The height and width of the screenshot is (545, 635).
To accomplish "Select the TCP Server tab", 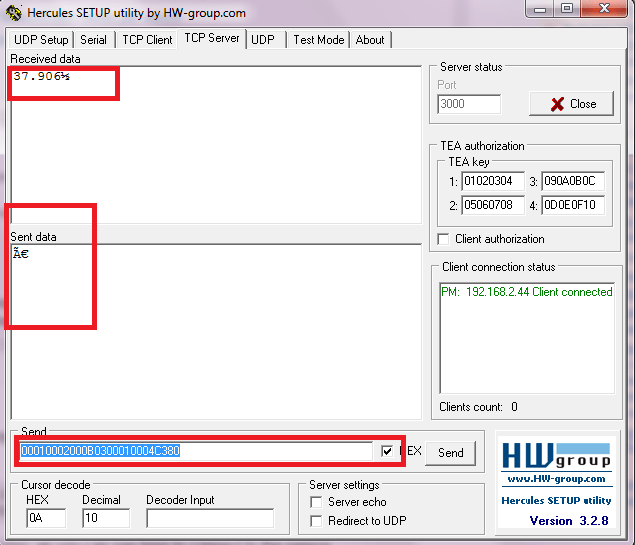I will point(212,38).
